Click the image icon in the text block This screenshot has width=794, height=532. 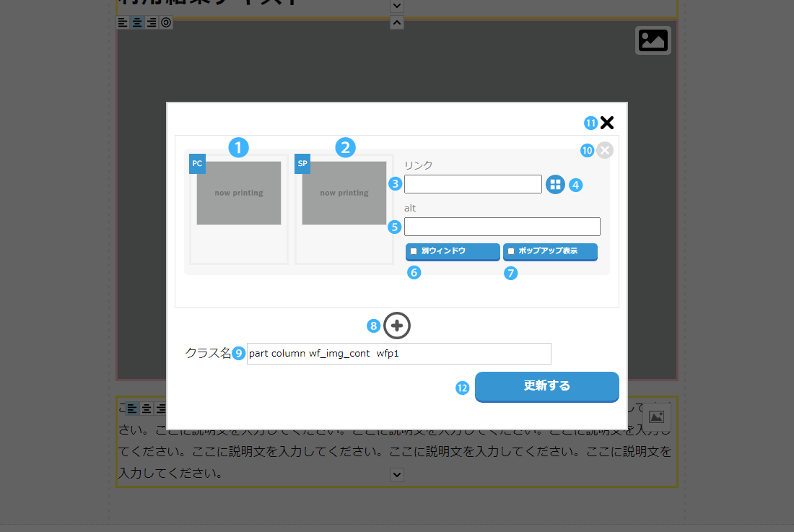pos(656,417)
